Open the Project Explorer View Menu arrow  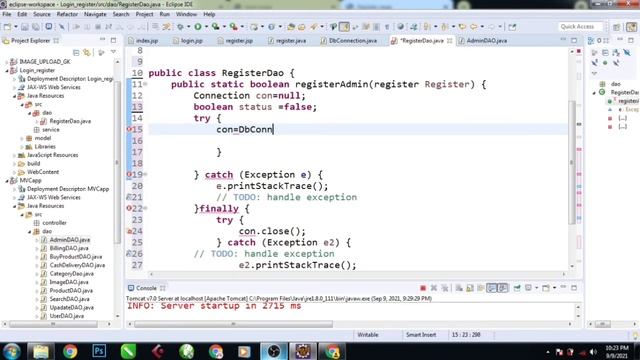[x=113, y=52]
